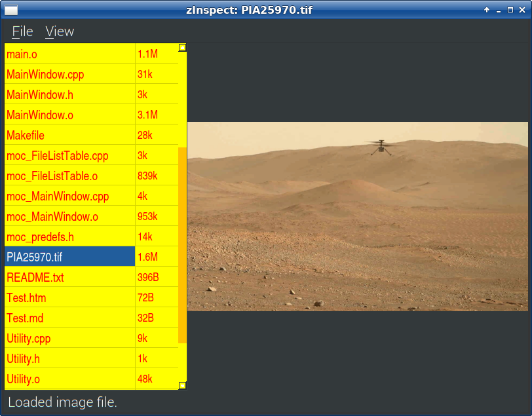Click the scroll-up arrow of file list

[183, 48]
